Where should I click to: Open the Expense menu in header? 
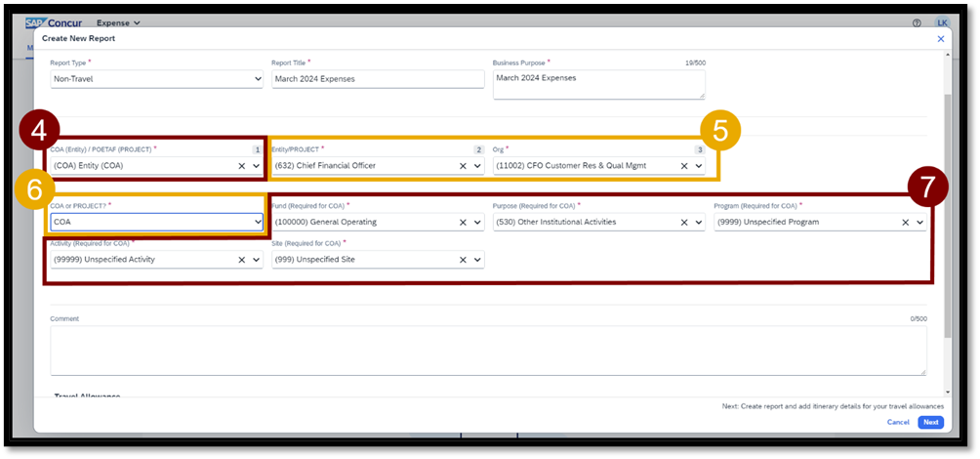click(118, 22)
